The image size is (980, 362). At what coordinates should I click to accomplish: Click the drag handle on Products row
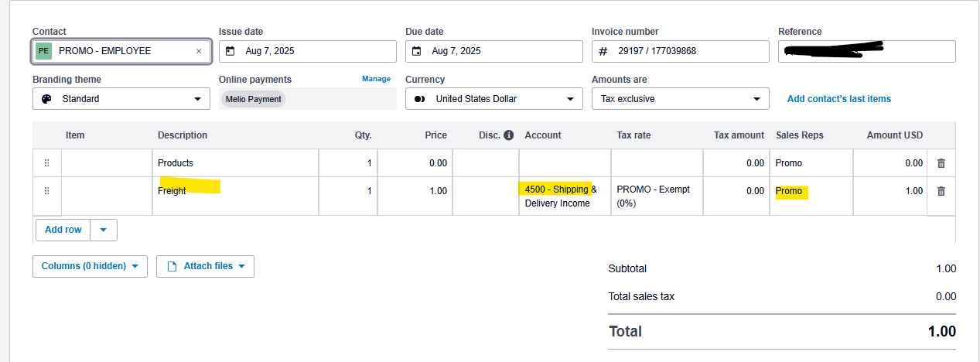coord(46,163)
